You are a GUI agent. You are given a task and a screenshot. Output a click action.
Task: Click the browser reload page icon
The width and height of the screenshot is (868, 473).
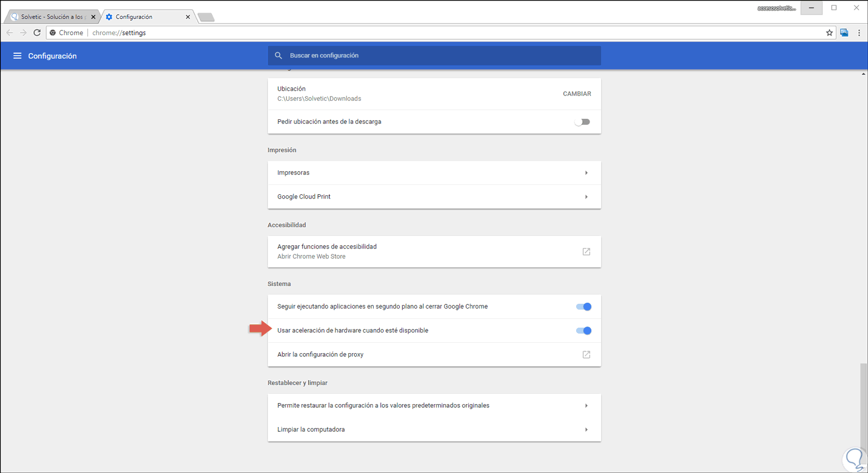[x=37, y=33]
